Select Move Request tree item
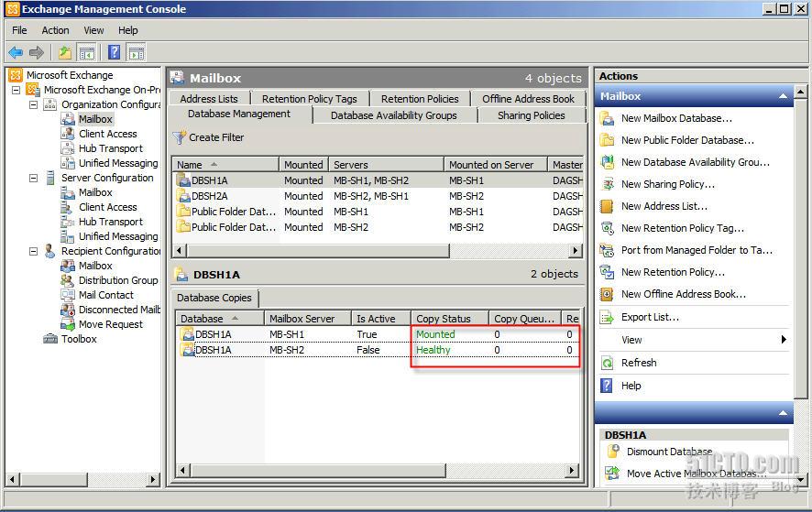The height and width of the screenshot is (512, 812). coord(111,324)
